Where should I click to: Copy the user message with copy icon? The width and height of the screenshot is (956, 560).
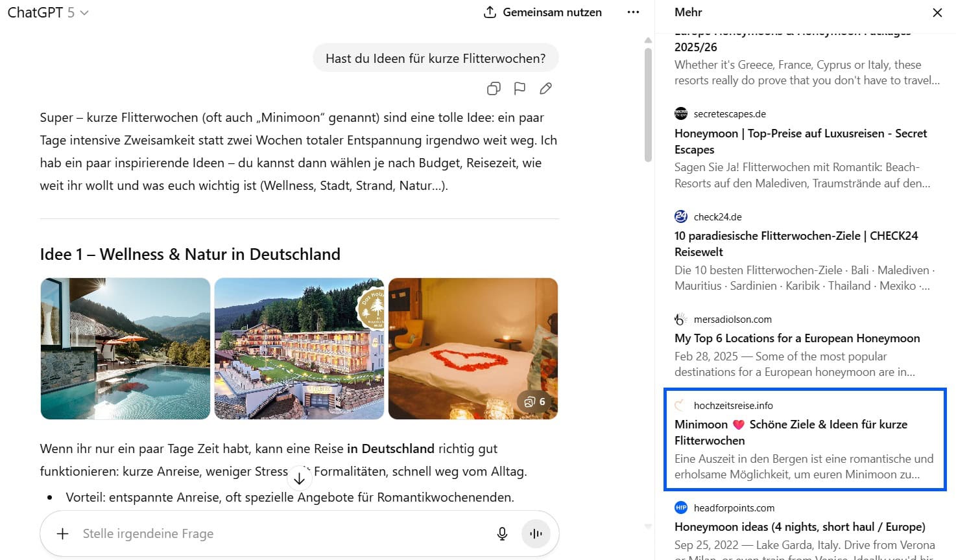494,88
